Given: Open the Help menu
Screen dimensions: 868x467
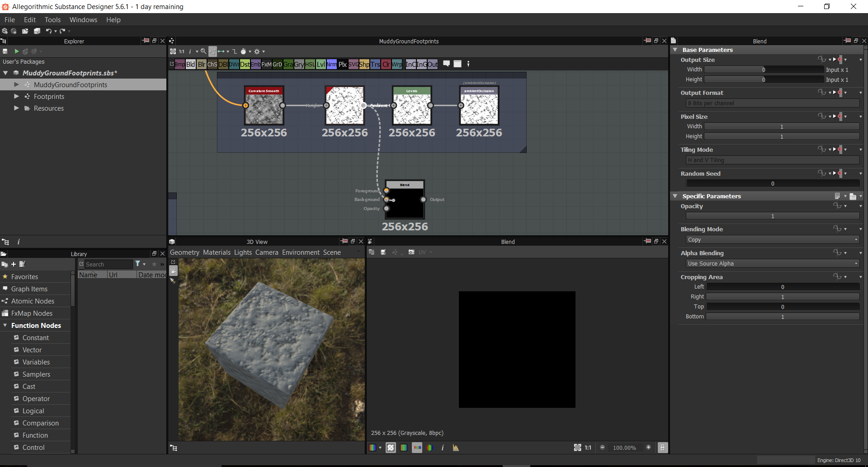Looking at the screenshot, I should pos(113,20).
